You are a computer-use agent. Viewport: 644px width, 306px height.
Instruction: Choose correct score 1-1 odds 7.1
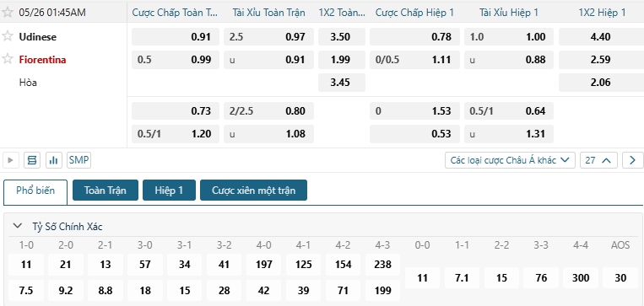tap(462, 277)
